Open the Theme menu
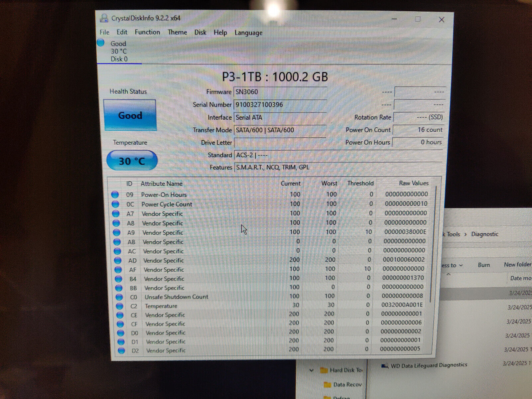This screenshot has height=399, width=532. [177, 32]
